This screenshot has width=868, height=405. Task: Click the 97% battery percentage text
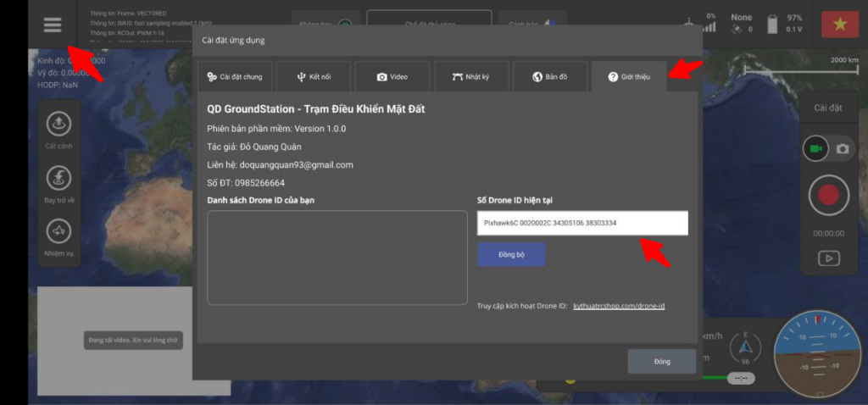pos(794,18)
